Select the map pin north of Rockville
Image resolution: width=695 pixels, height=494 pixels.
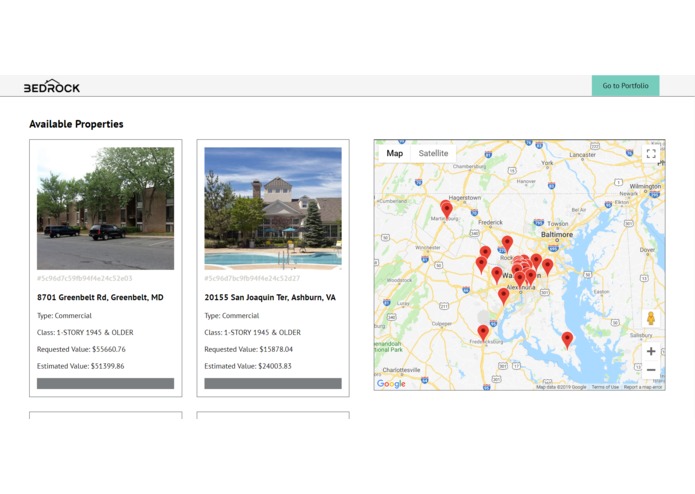pyautogui.click(x=507, y=244)
